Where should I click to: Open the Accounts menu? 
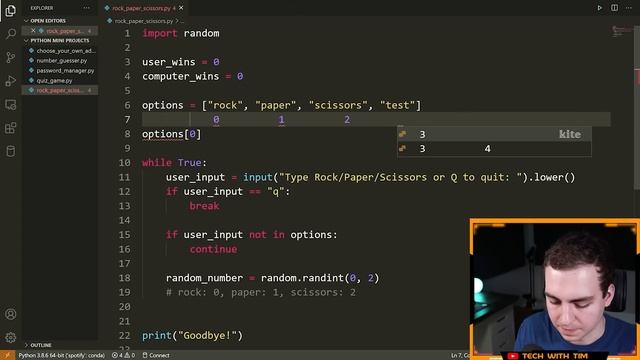pyautogui.click(x=11, y=314)
